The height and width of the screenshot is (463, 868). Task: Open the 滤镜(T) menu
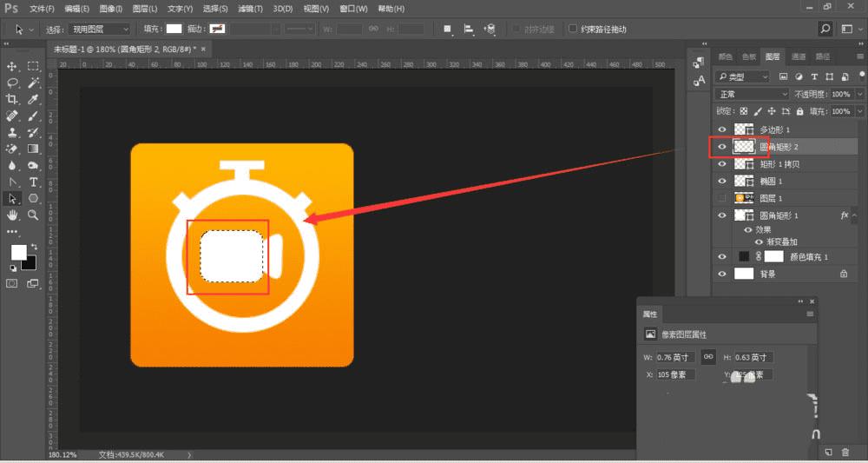coord(250,8)
